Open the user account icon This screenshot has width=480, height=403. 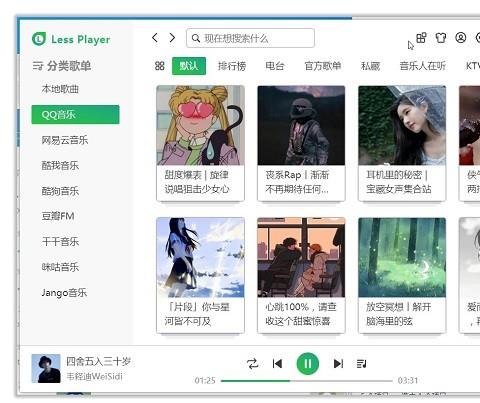click(x=461, y=38)
